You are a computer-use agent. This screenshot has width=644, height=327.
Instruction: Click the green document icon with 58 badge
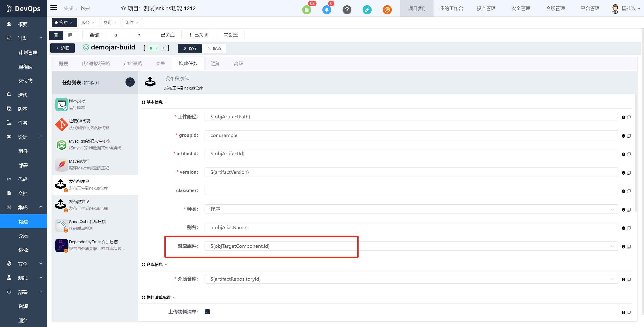306,10
